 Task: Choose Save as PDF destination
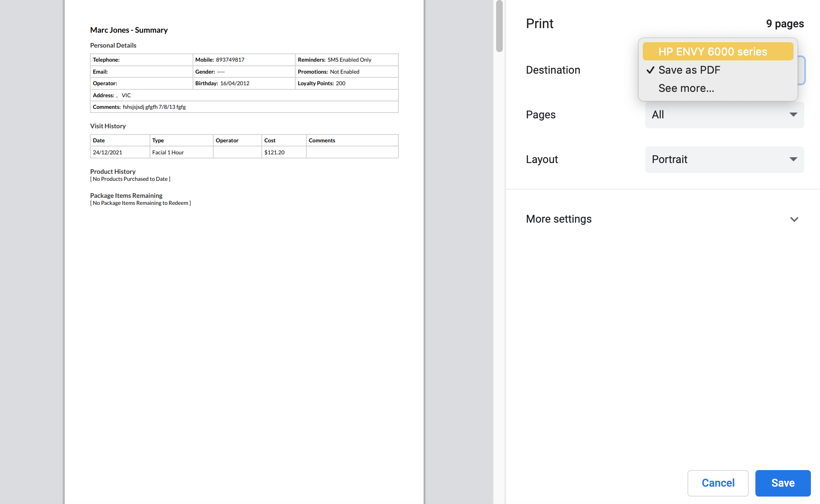tap(718, 70)
